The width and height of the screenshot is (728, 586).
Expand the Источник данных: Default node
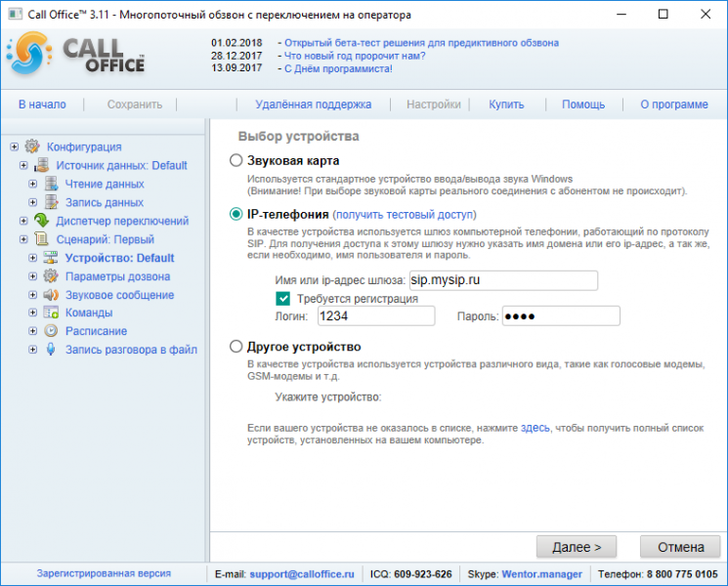[23, 165]
